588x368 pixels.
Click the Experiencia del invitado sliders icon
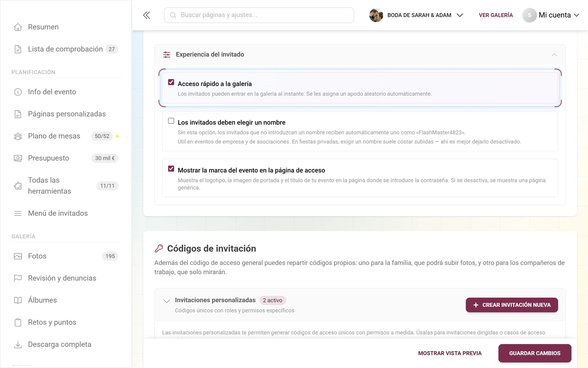(167, 55)
